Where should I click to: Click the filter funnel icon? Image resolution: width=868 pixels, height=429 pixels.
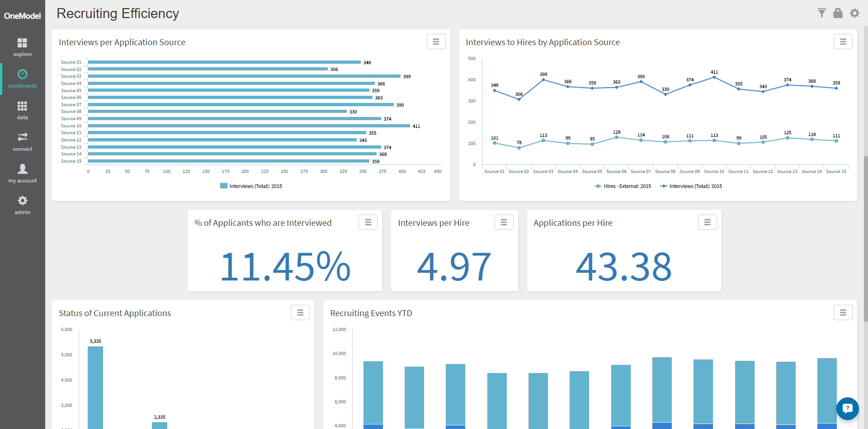[821, 13]
